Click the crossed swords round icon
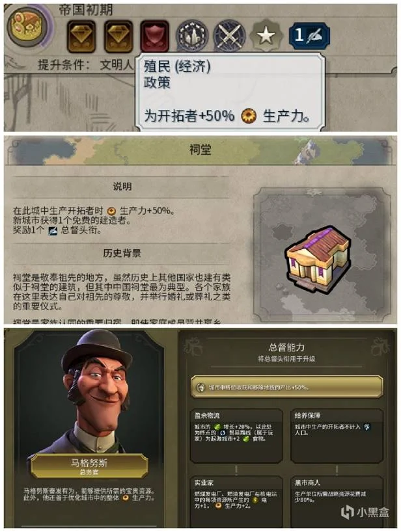 229,36
